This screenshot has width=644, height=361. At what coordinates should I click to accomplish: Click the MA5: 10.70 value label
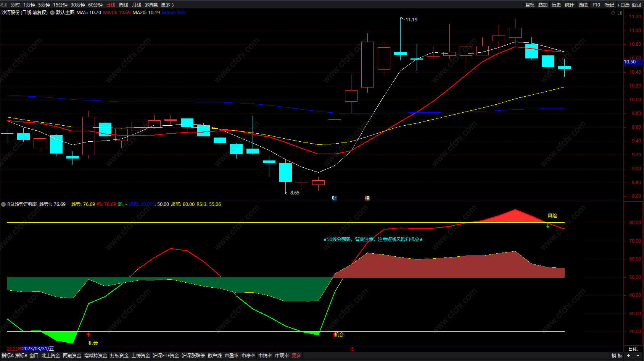coord(89,13)
